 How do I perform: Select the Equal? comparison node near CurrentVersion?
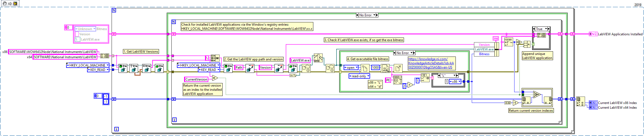click(x=215, y=78)
